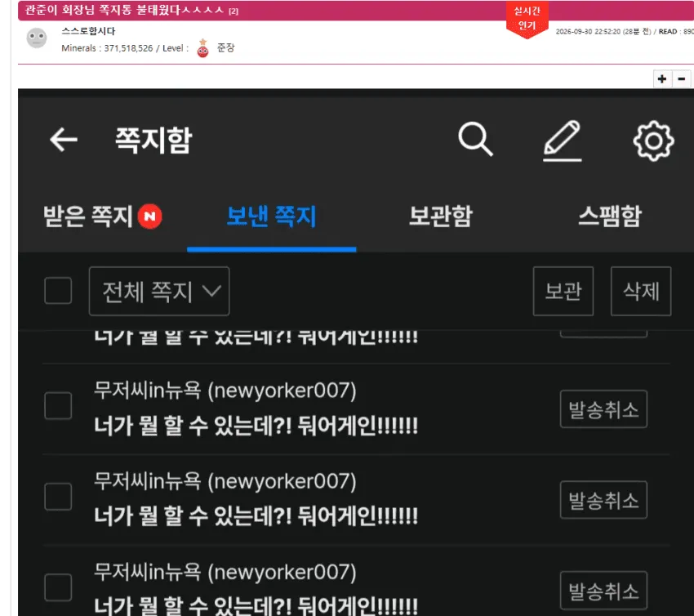Decrease text size with the minus button
The width and height of the screenshot is (694, 616).
(682, 78)
